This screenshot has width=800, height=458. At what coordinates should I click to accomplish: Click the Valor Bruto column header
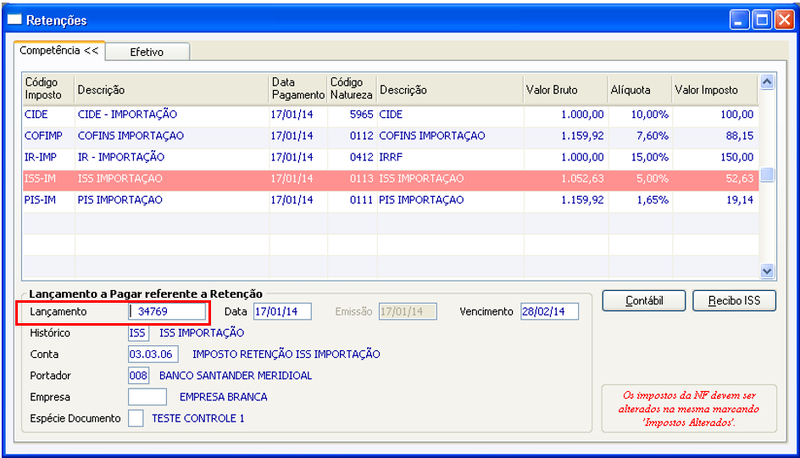coord(565,90)
